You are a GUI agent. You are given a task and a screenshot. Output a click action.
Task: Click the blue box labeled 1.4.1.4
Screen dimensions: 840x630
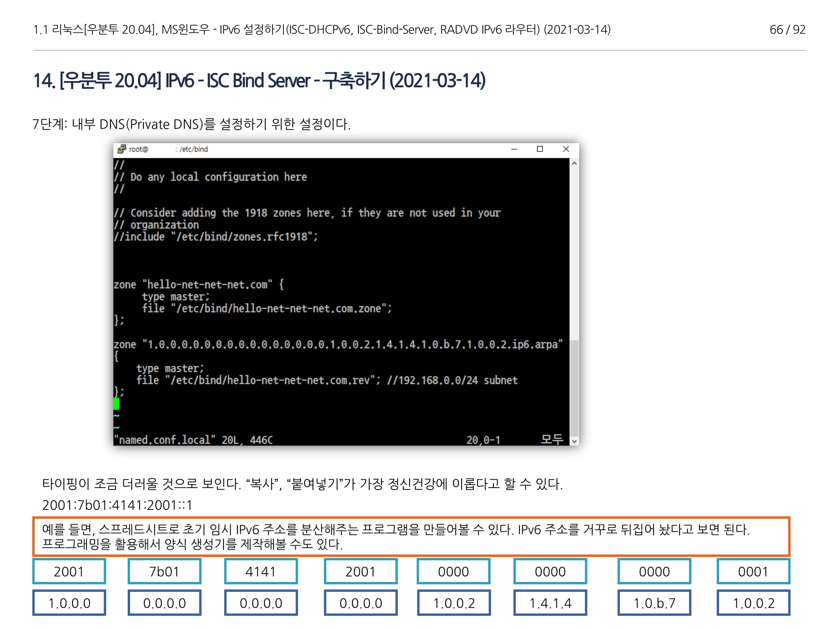[x=550, y=603]
